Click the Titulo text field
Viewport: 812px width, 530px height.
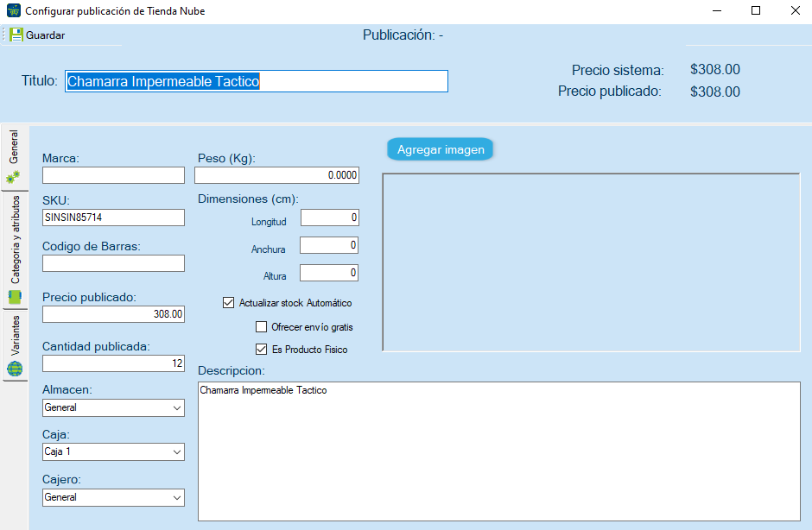257,81
